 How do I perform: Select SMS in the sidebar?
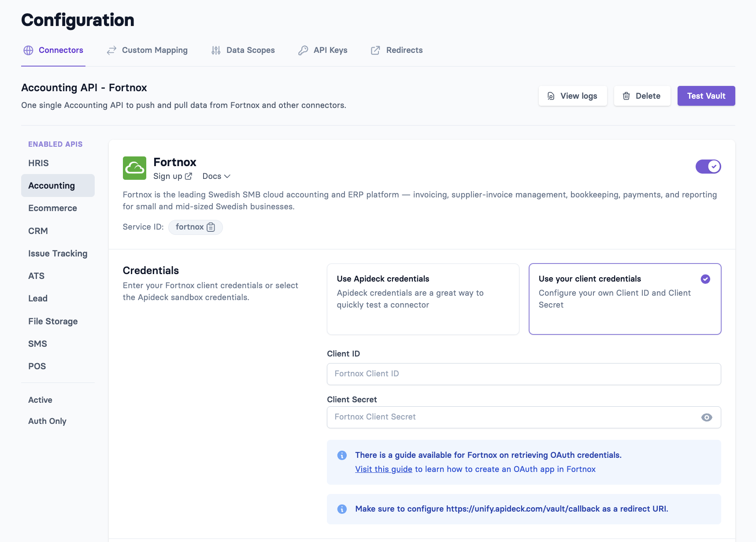(x=58, y=344)
